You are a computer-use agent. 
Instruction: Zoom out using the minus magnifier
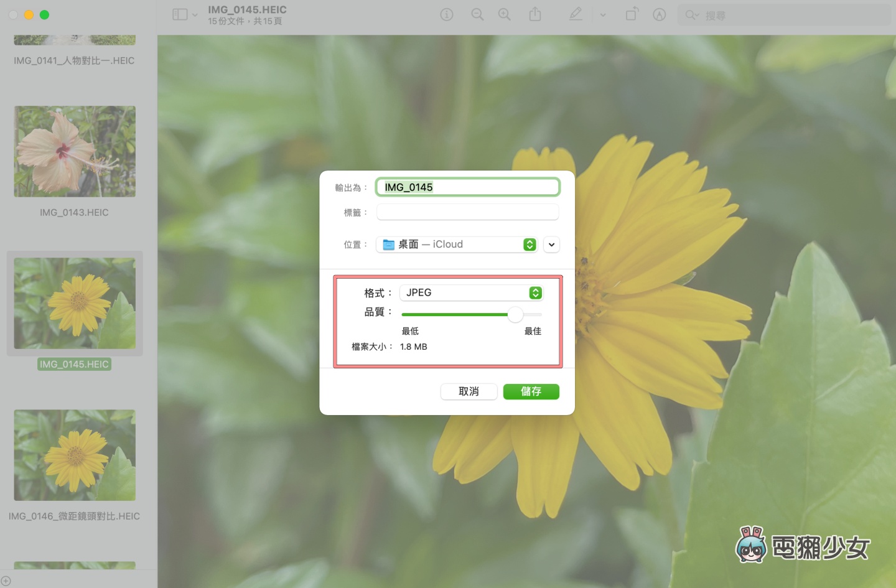(x=477, y=14)
